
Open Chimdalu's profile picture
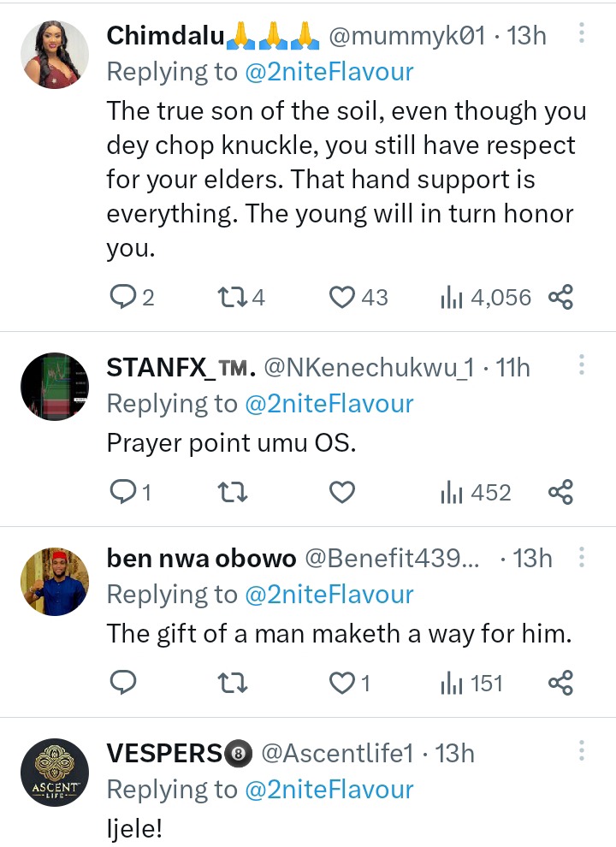click(55, 55)
